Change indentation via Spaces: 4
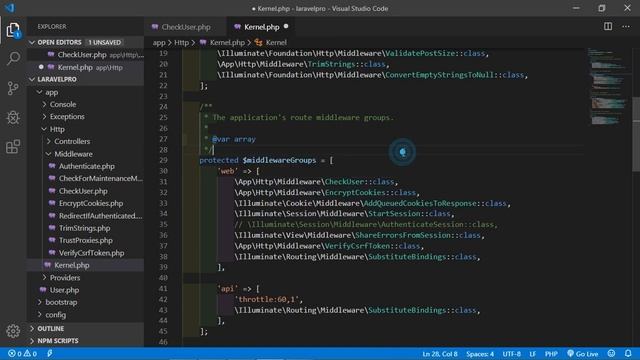 point(480,354)
